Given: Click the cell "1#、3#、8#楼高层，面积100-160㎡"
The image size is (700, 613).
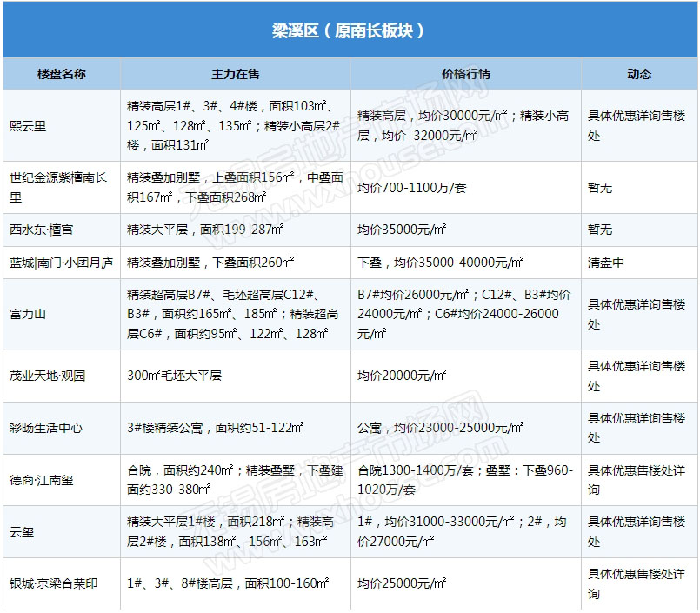Looking at the screenshot, I should coord(228,583).
